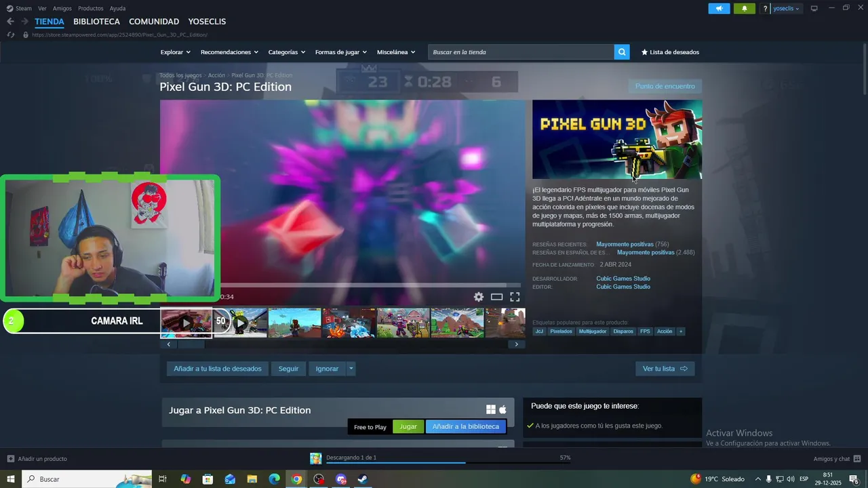Click the thumbnail strip scrollbar handle

pyautogui.click(x=191, y=344)
